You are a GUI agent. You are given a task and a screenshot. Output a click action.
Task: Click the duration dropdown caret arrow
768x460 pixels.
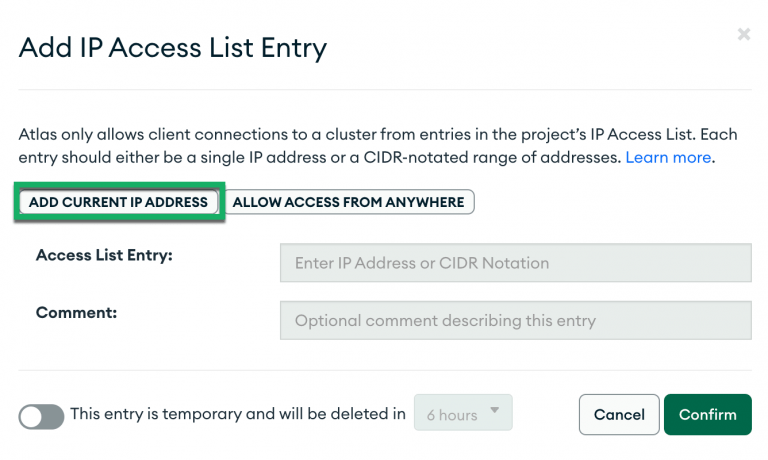coord(496,414)
